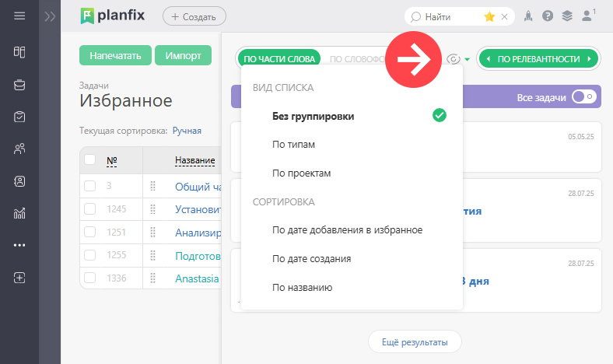Check the checkbox for task 1251
This screenshot has height=364, width=613.
(x=90, y=232)
